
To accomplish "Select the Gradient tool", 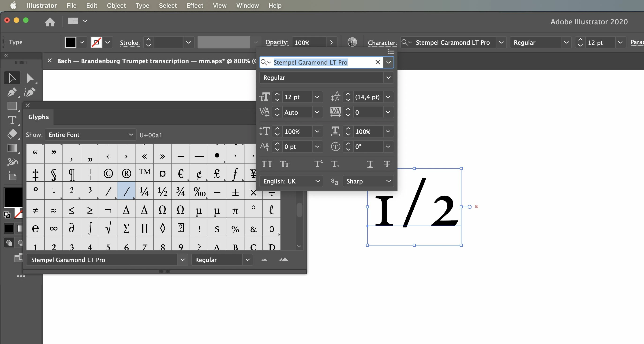I will (12, 148).
